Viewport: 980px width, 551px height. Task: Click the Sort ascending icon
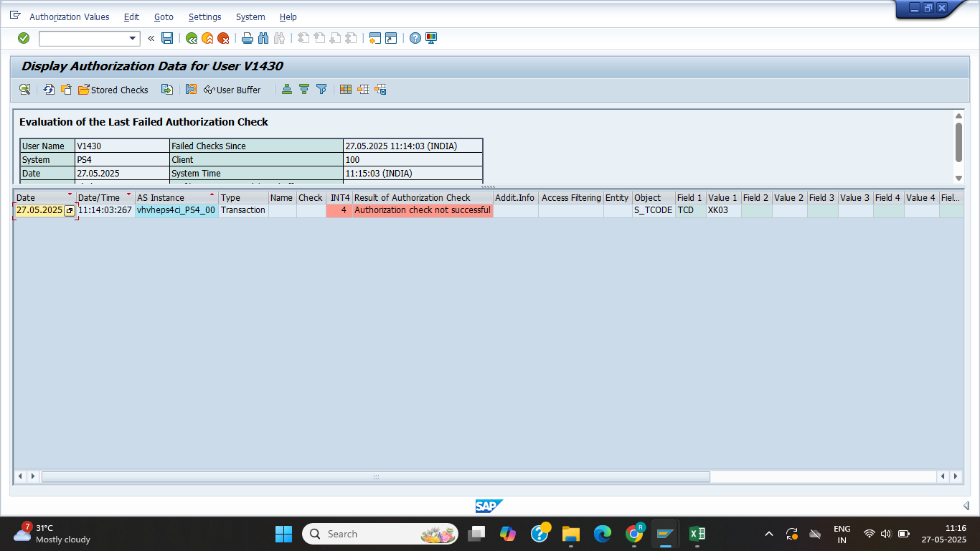pyautogui.click(x=287, y=90)
